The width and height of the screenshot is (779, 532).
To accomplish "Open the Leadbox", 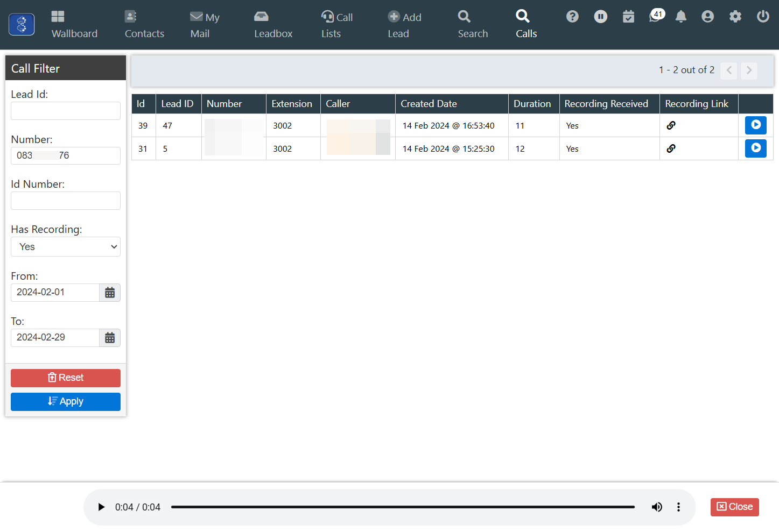I will tap(273, 25).
